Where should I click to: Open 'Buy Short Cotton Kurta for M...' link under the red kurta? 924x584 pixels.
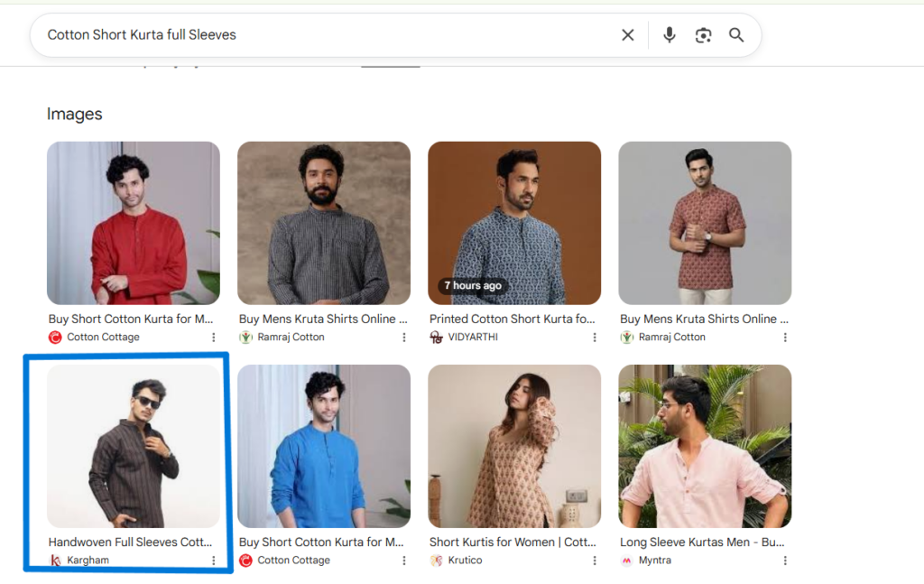(131, 319)
